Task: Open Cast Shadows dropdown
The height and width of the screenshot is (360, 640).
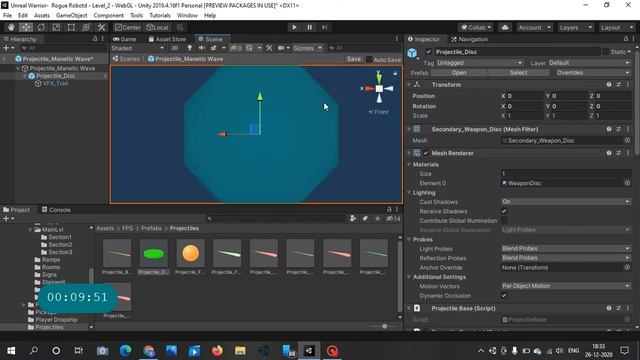Action: pos(566,202)
